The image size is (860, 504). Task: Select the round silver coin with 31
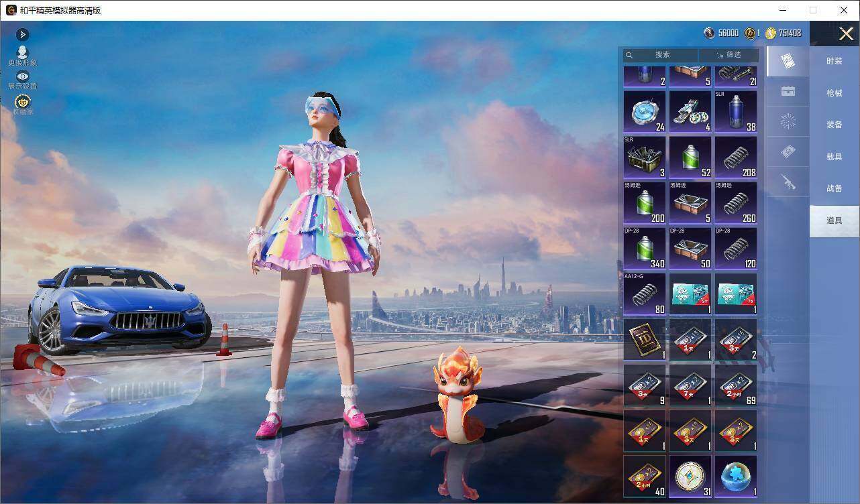click(x=690, y=477)
